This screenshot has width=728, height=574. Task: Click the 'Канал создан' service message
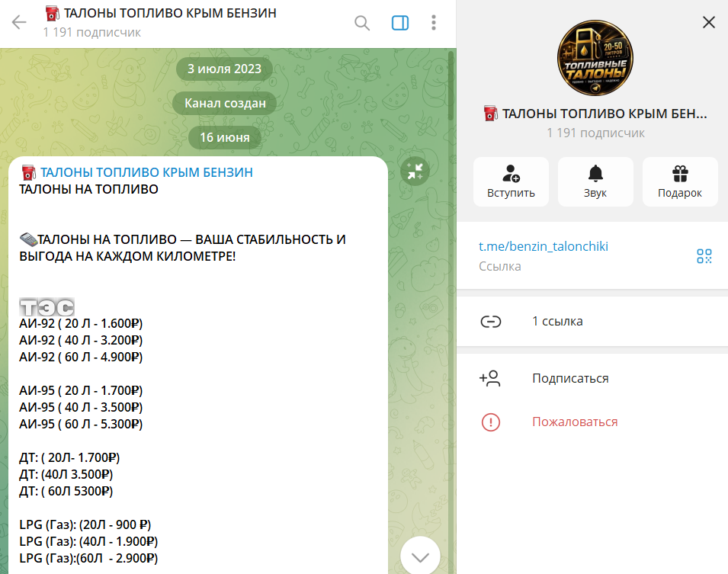225,103
